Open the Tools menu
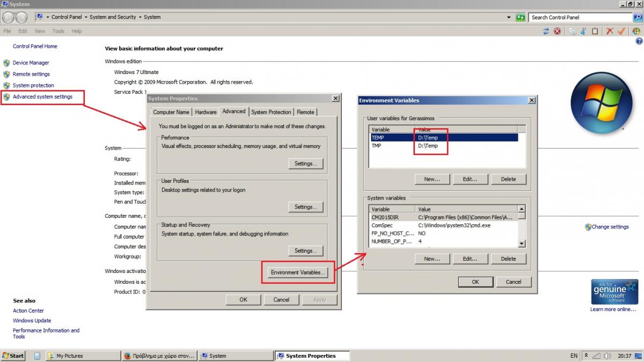Screen dimensions: 644x362 tap(58, 31)
